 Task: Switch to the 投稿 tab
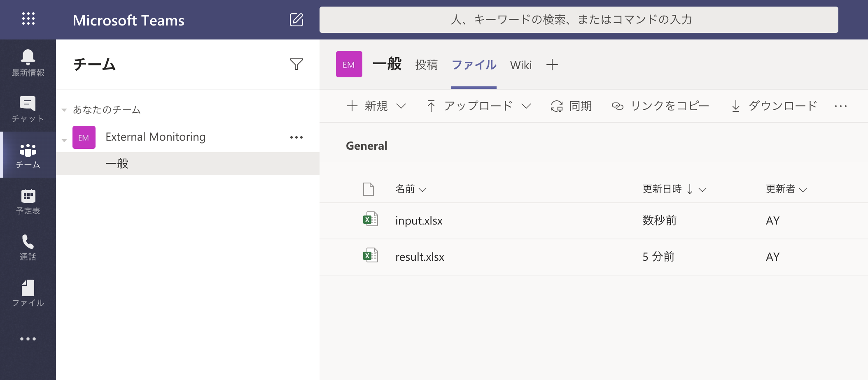tap(427, 65)
